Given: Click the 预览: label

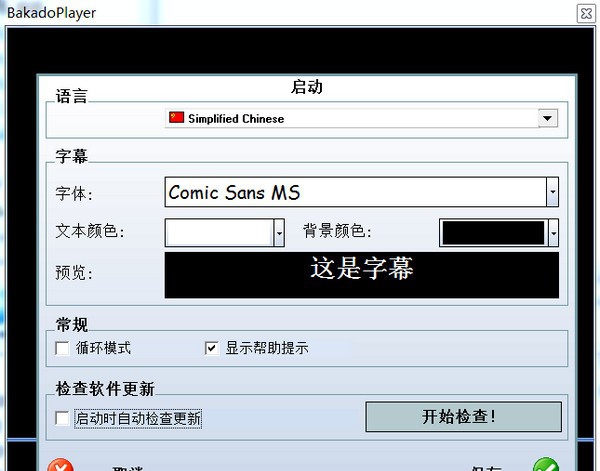Looking at the screenshot, I should (74, 273).
